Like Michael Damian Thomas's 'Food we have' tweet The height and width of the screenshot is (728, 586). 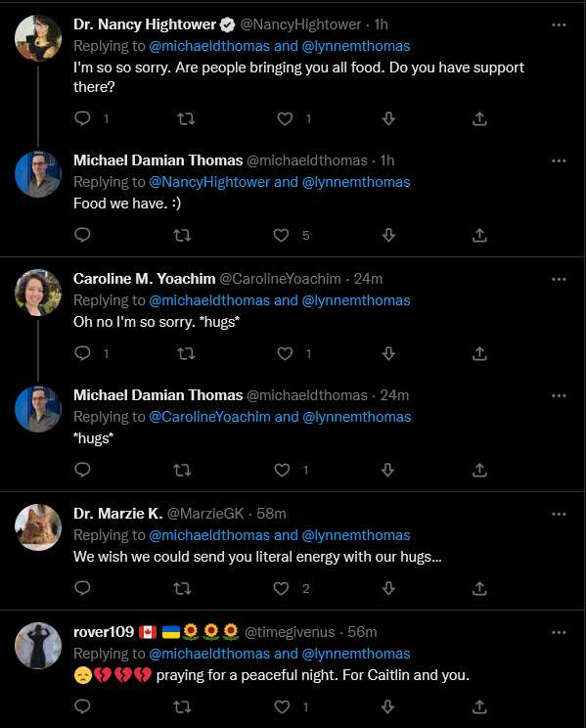(x=281, y=236)
